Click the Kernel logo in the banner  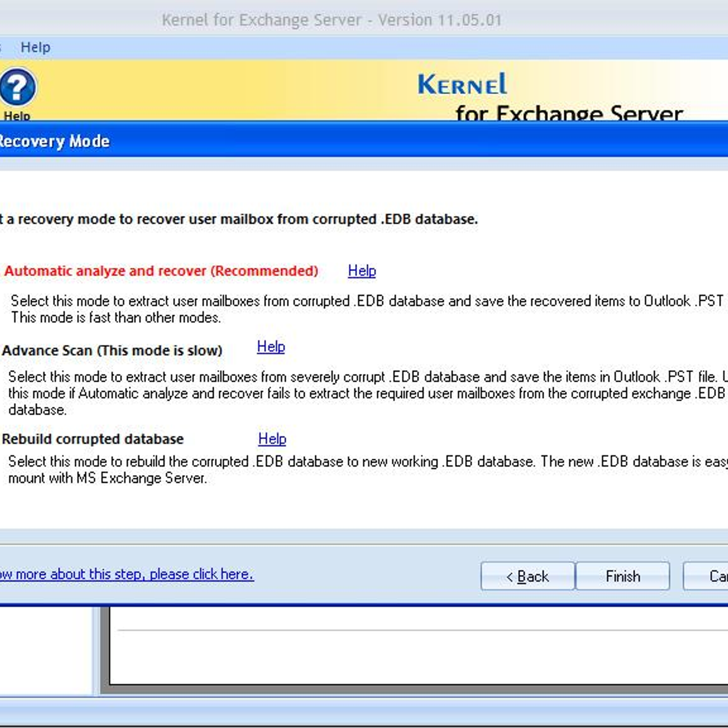[462, 84]
